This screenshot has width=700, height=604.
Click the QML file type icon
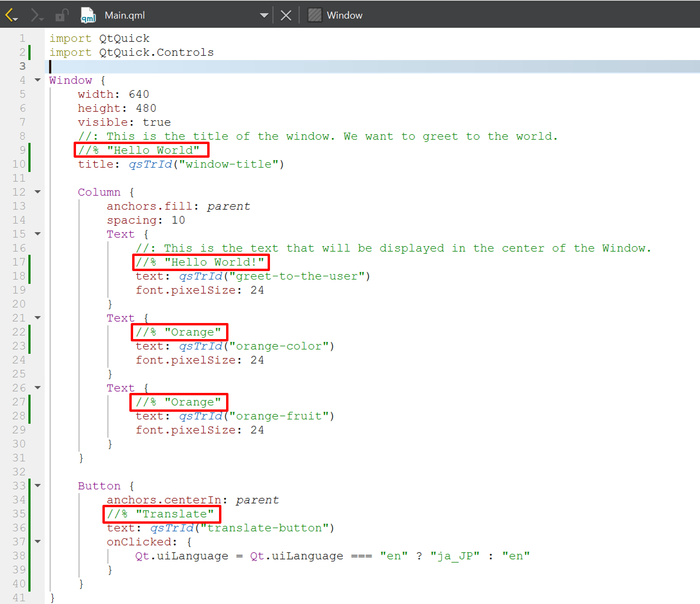tap(88, 15)
